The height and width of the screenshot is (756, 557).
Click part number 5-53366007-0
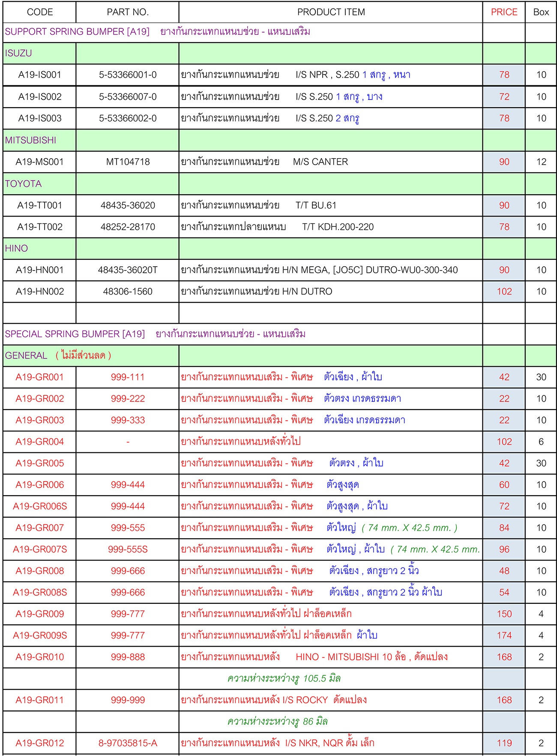pos(128,97)
